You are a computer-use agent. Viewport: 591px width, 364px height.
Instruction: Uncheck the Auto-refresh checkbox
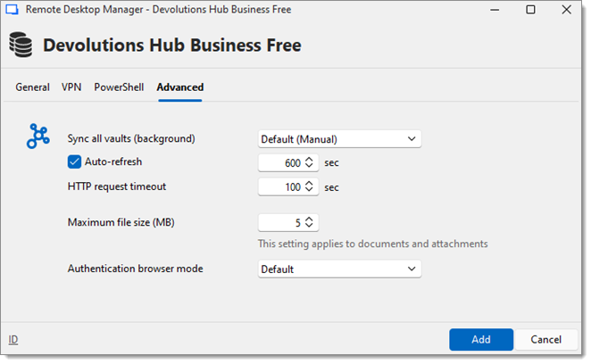[75, 162]
